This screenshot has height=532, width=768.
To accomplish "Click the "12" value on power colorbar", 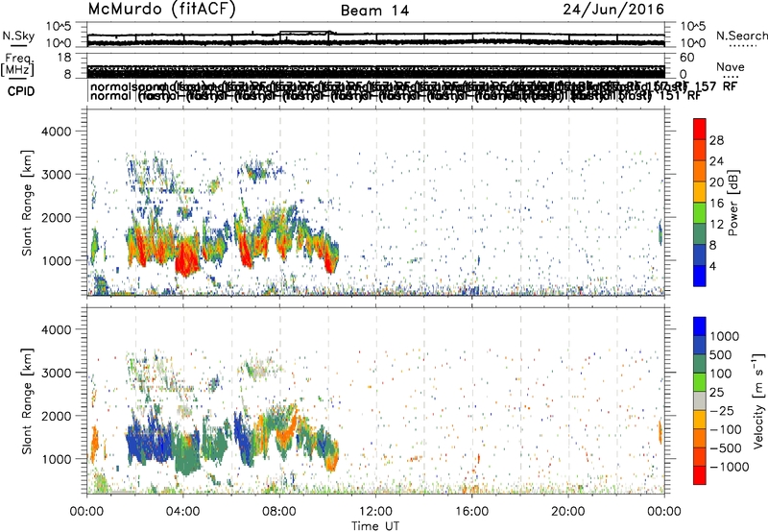I will tap(716, 225).
